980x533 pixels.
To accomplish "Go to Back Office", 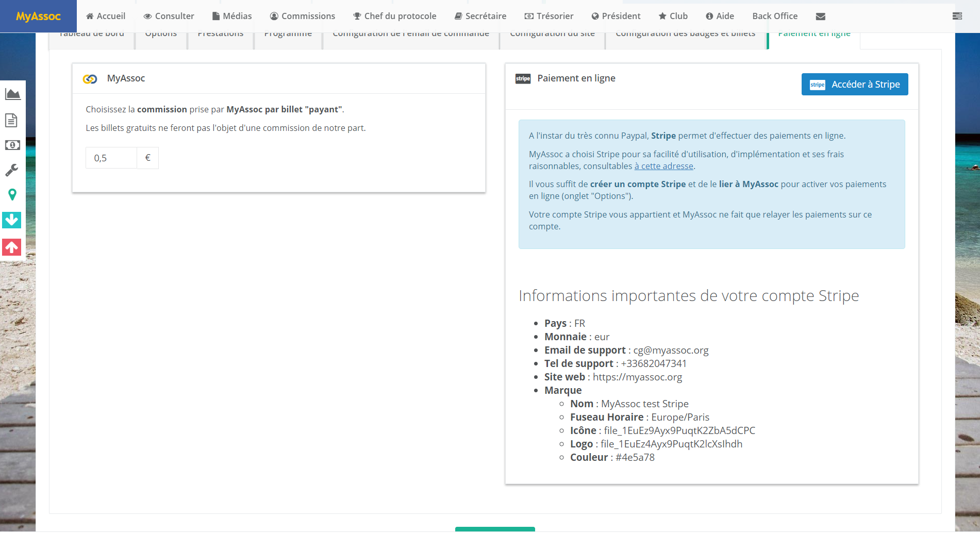I will pyautogui.click(x=775, y=16).
